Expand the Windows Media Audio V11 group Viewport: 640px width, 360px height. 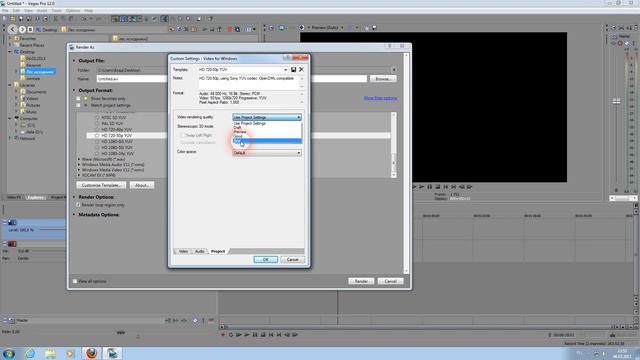[x=79, y=164]
